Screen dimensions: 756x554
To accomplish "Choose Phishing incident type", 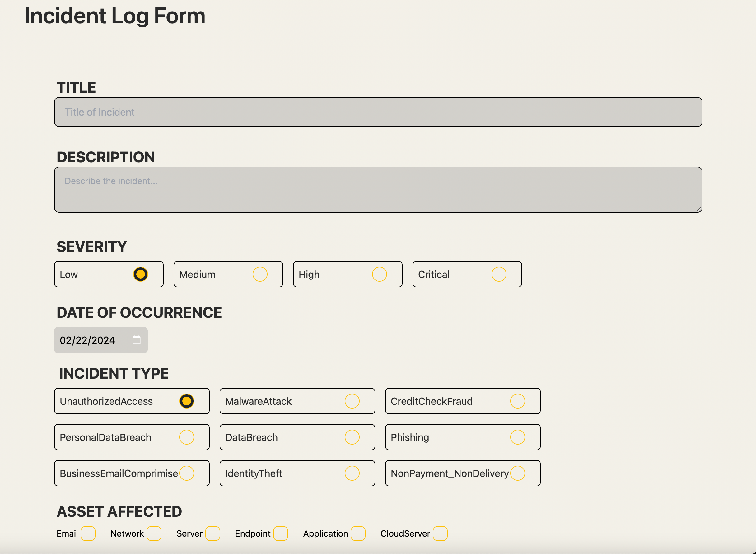I will coord(517,437).
